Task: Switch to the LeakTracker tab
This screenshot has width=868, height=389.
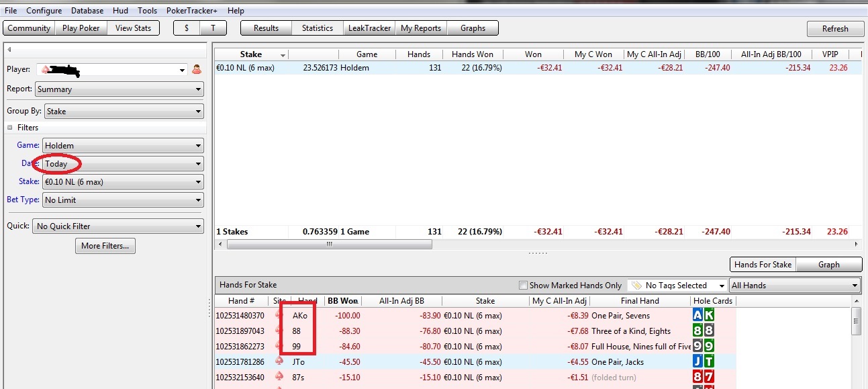Action: coord(369,28)
